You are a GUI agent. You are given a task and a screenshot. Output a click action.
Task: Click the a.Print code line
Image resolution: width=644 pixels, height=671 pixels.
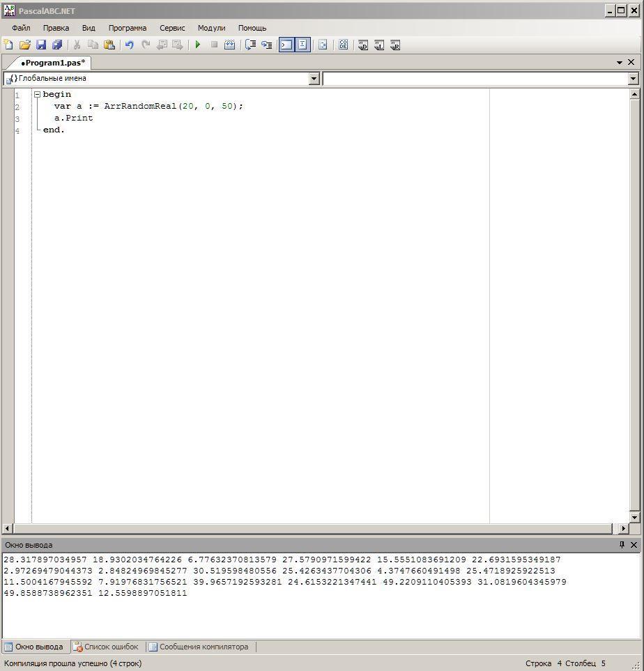73,118
